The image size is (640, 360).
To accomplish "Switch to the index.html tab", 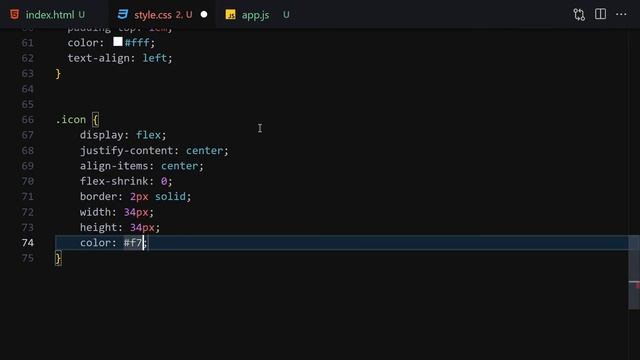I will point(50,15).
